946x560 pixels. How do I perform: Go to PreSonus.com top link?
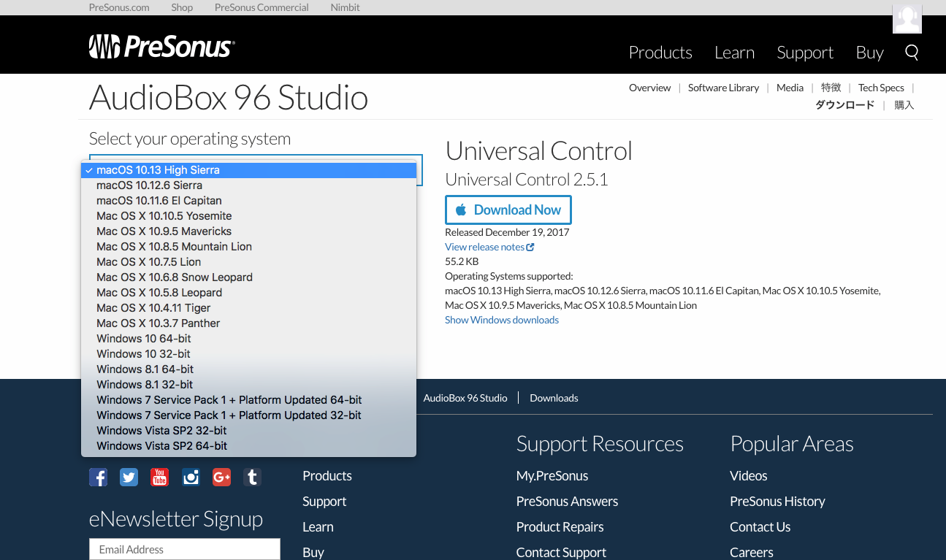[x=119, y=7]
